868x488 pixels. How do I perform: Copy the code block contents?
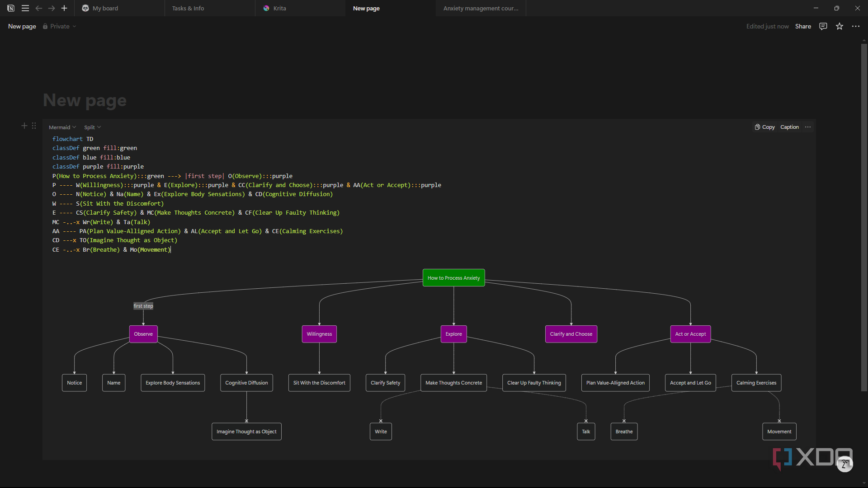tap(764, 127)
